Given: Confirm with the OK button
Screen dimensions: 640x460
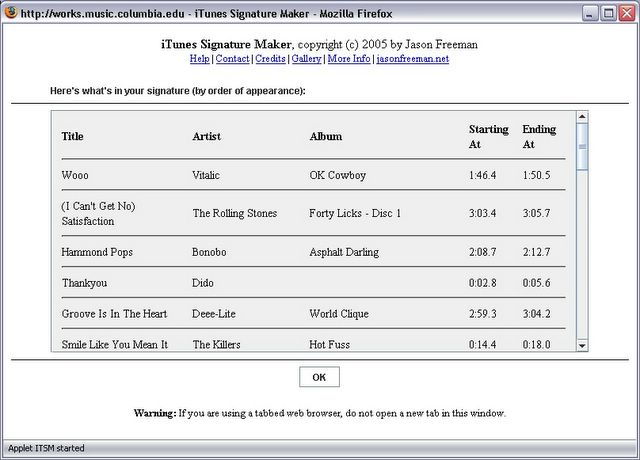Looking at the screenshot, I should click(x=319, y=377).
